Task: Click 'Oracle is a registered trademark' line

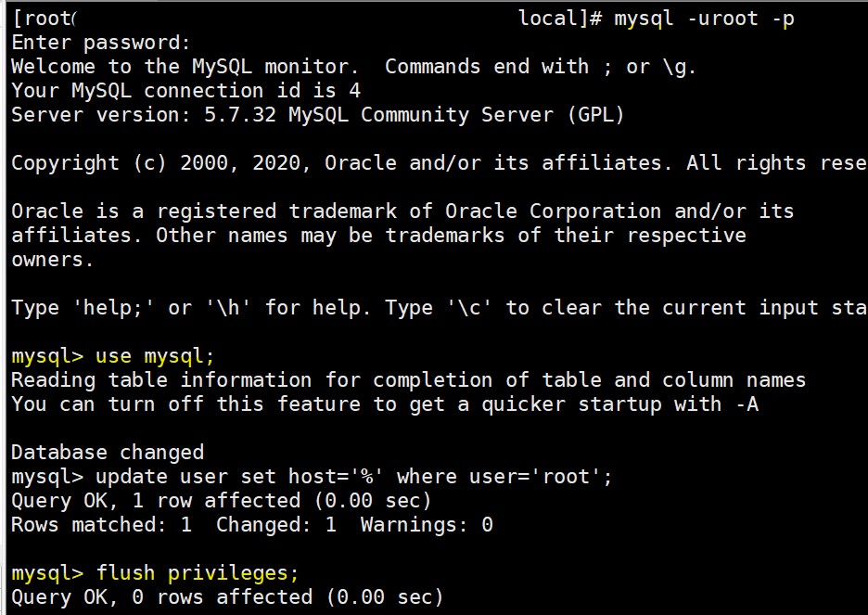Action: tap(402, 211)
